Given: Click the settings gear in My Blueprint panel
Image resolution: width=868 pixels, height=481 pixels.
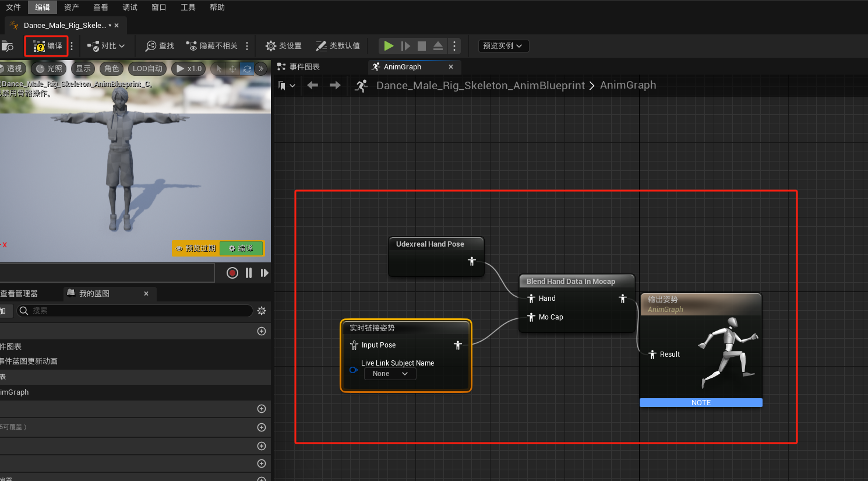Looking at the screenshot, I should (262, 311).
